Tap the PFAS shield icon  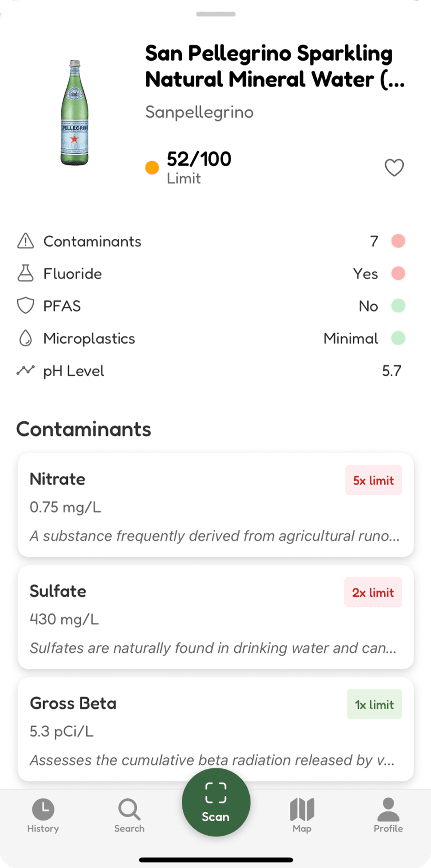coord(26,306)
